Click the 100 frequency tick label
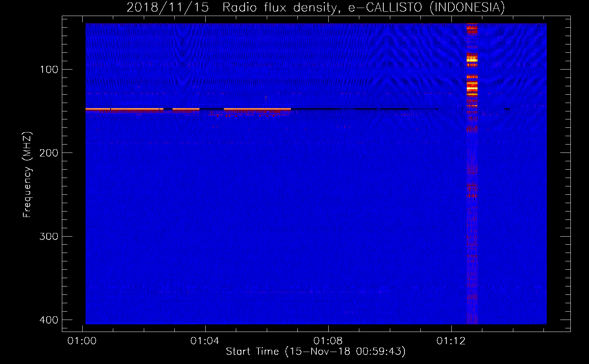589x364 pixels. click(49, 70)
